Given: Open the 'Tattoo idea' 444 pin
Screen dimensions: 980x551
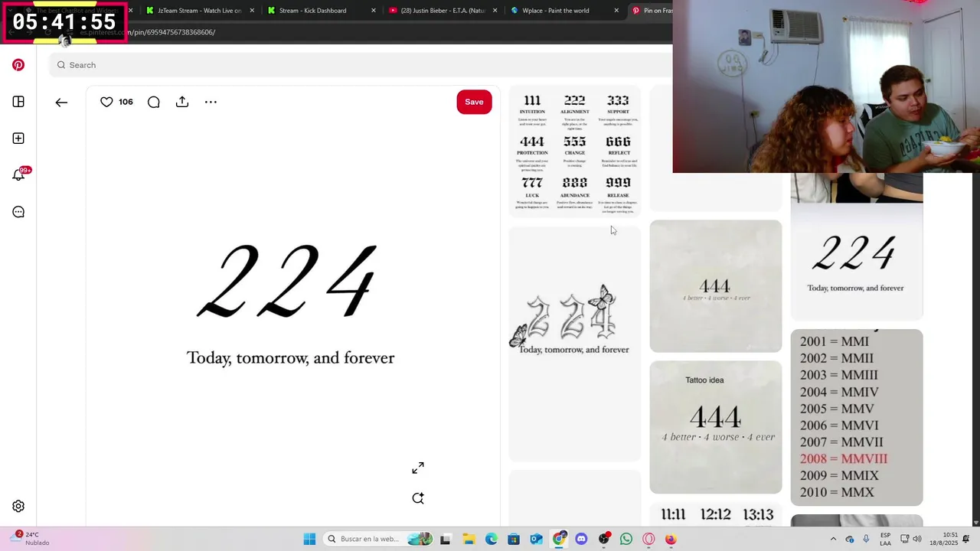Looking at the screenshot, I should pos(716,427).
